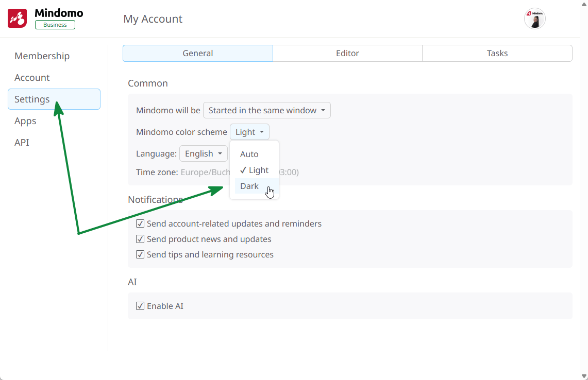588x380 pixels.
Task: Switch to the Editor tab
Action: [347, 53]
